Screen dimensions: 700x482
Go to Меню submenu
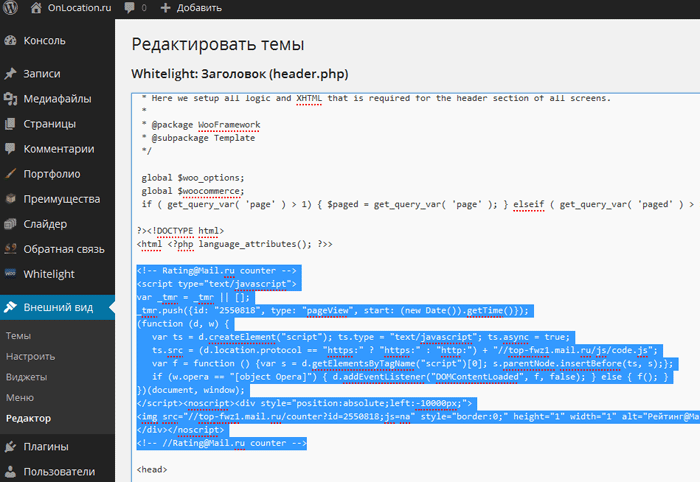(x=20, y=398)
